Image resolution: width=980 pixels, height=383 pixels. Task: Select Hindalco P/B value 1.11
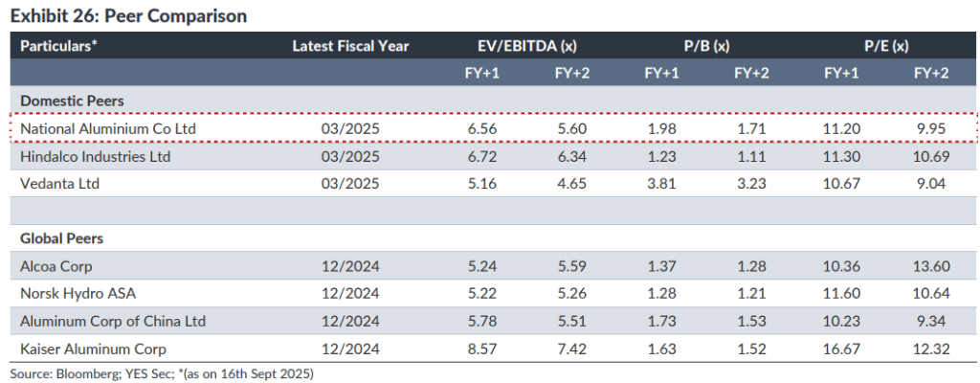(751, 156)
